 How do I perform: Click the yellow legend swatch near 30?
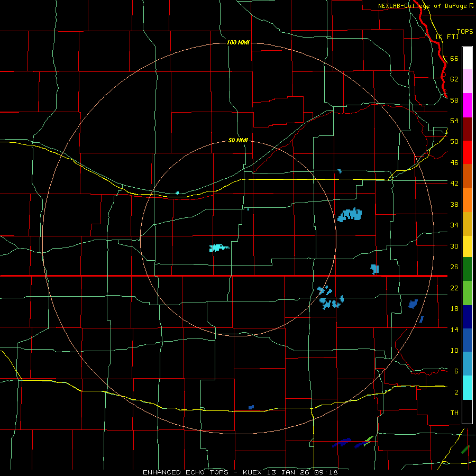click(x=467, y=246)
